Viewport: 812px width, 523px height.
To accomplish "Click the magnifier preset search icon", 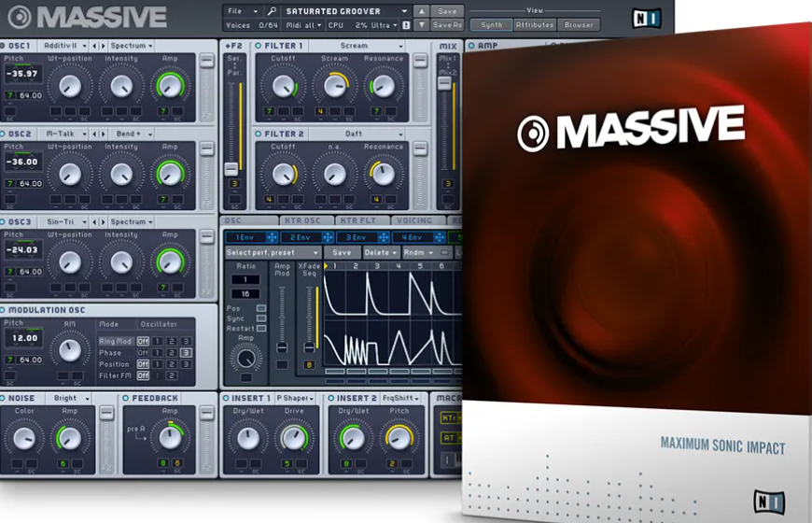I will pyautogui.click(x=272, y=11).
